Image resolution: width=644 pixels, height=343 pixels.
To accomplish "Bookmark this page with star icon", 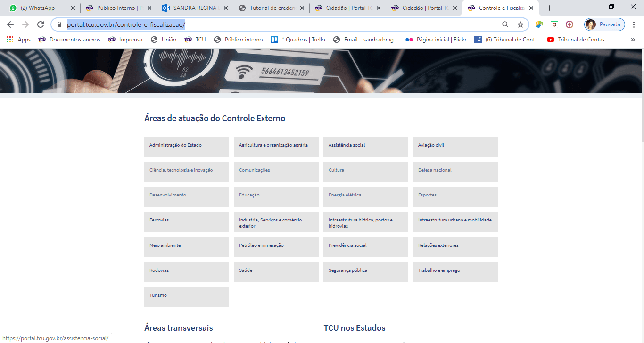I will click(x=520, y=24).
